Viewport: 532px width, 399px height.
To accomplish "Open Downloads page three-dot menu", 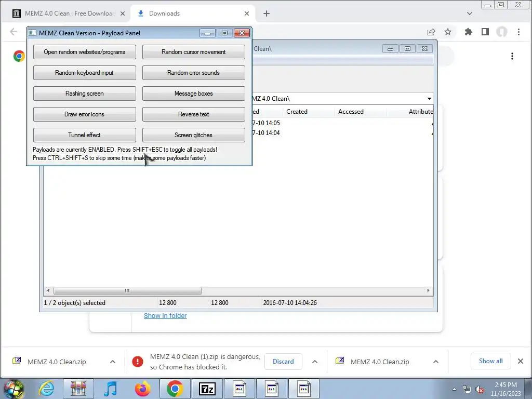I will click(x=512, y=56).
